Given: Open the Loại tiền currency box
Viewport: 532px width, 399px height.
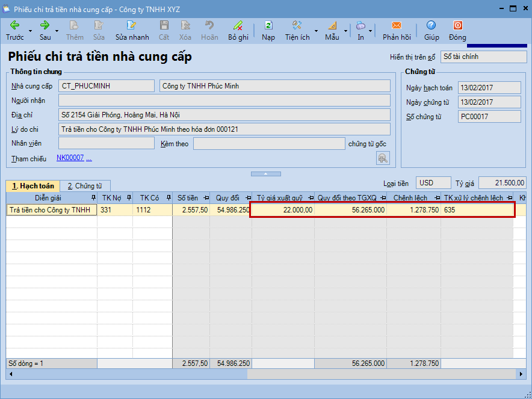Looking at the screenshot, I should tap(433, 183).
